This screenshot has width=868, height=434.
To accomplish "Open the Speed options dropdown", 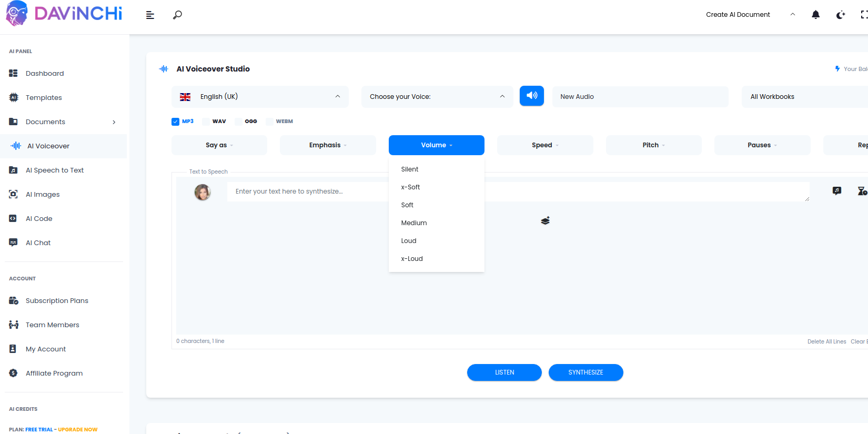I will [545, 145].
